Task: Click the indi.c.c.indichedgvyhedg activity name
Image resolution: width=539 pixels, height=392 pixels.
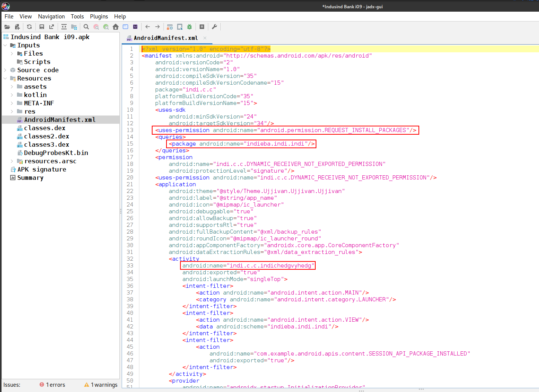Action: (248, 266)
